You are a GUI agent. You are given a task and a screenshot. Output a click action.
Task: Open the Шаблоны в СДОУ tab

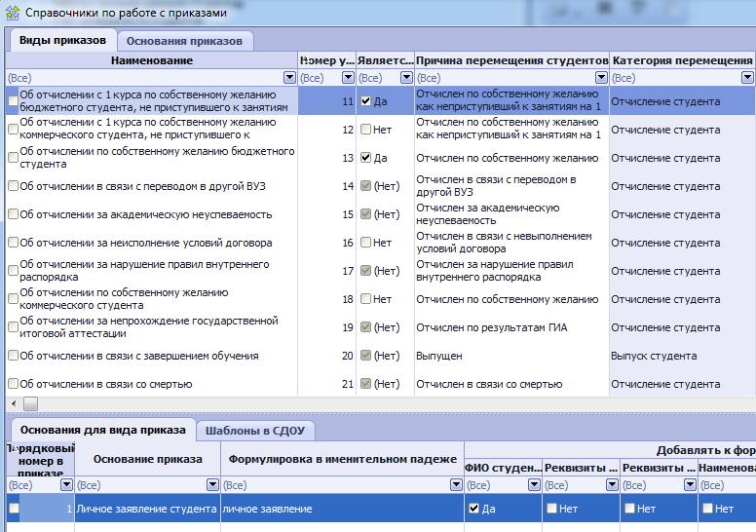coord(255,431)
